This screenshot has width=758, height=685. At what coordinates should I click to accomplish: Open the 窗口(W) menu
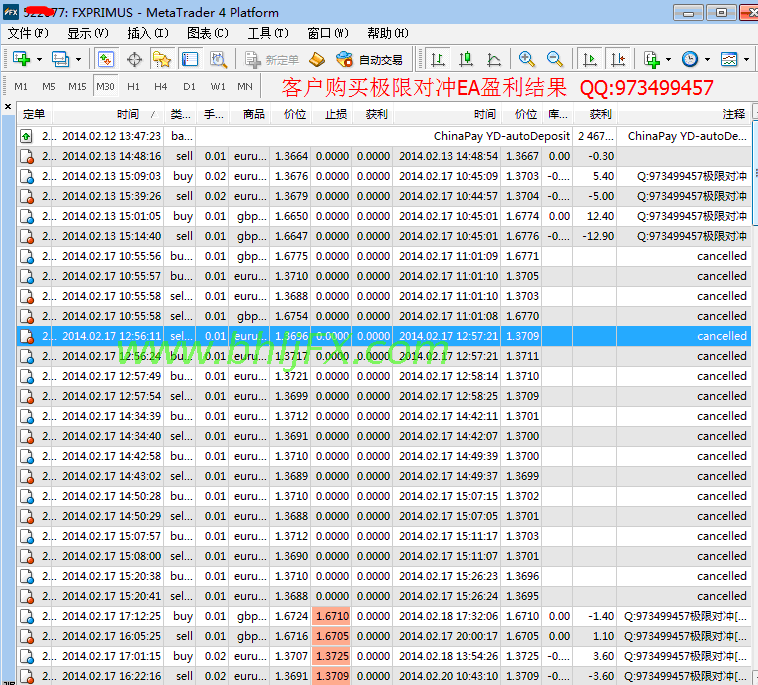tap(328, 33)
